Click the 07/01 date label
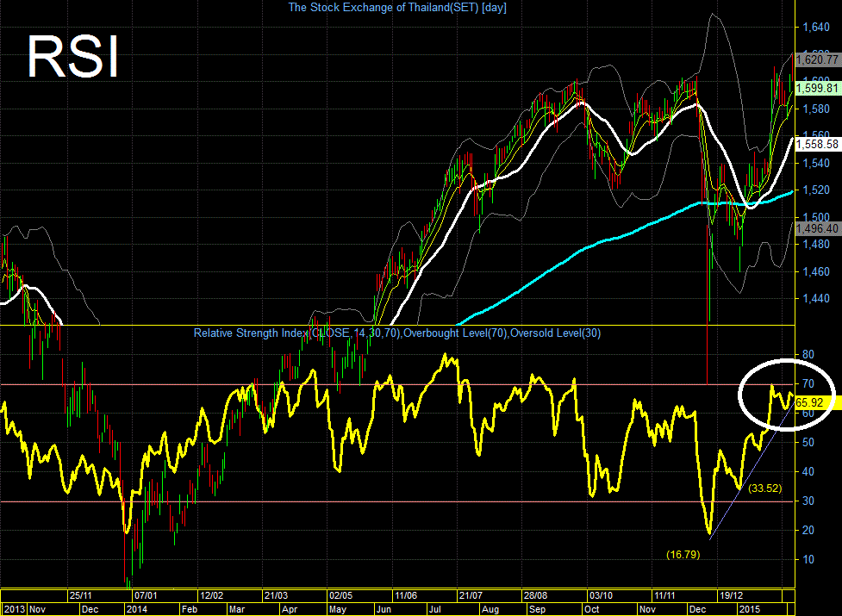The height and width of the screenshot is (616, 842). point(146,595)
